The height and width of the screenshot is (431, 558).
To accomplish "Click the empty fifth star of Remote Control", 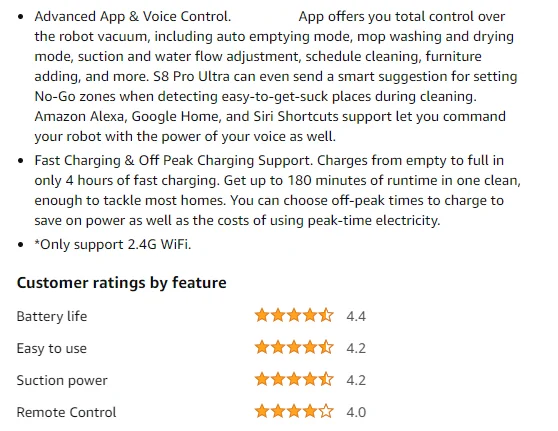I will point(326,411).
